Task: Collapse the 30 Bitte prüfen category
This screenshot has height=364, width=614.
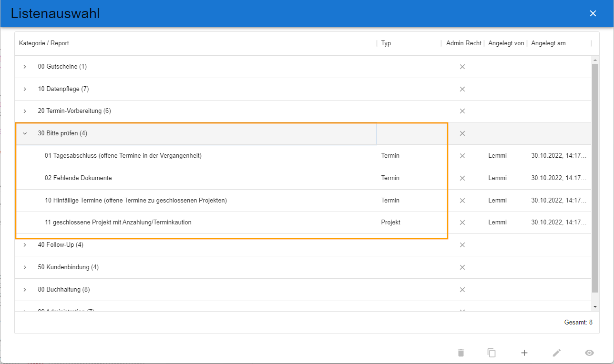Action: click(25, 133)
